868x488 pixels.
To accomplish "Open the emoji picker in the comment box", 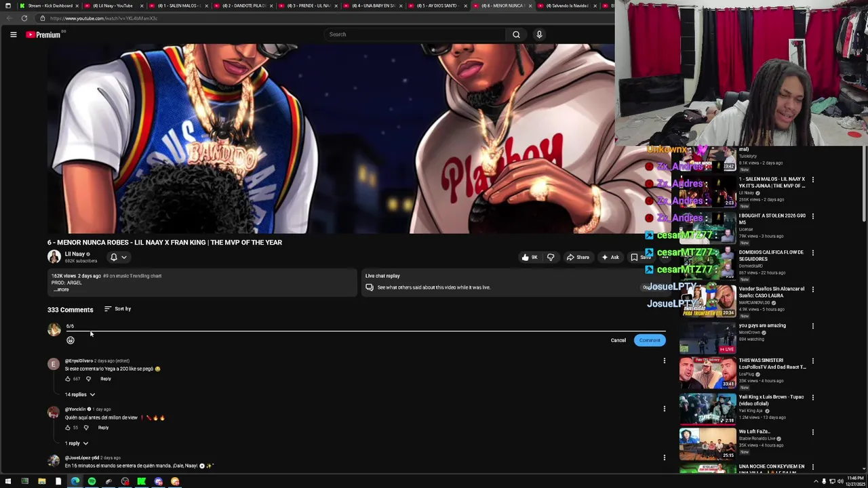I will tap(71, 340).
